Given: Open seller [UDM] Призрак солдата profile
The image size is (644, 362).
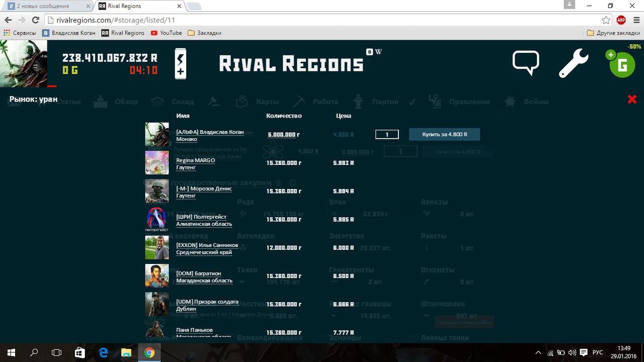Looking at the screenshot, I should (207, 302).
